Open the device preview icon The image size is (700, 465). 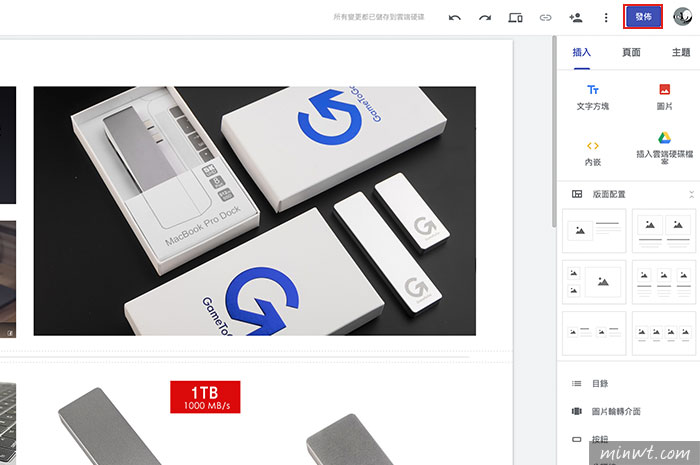[x=515, y=18]
